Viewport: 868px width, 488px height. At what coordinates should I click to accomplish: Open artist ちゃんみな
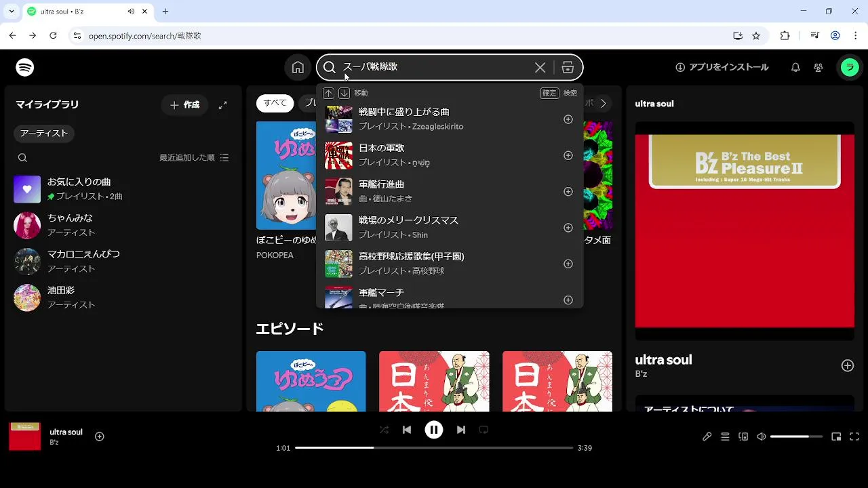[x=123, y=225]
